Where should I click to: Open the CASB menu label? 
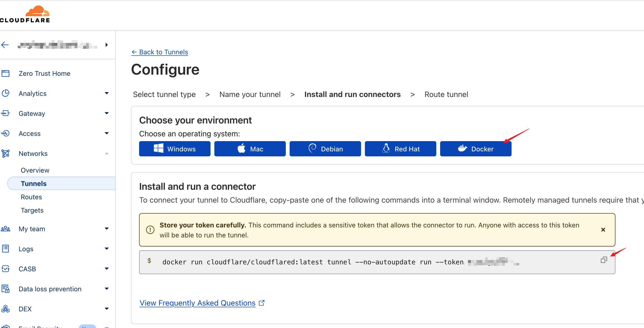[x=27, y=269]
